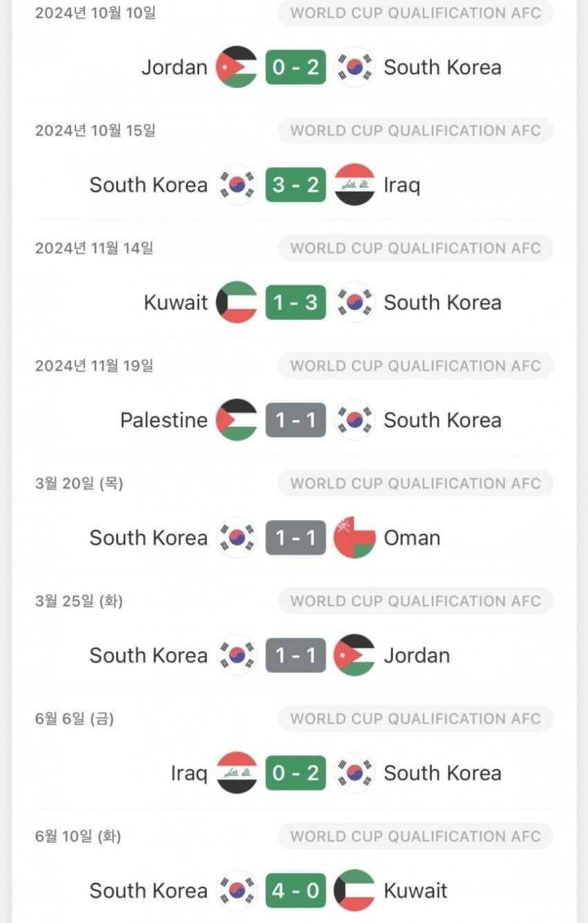588x923 pixels.
Task: Open the 1 - 1 score for Palestine match
Action: point(296,421)
